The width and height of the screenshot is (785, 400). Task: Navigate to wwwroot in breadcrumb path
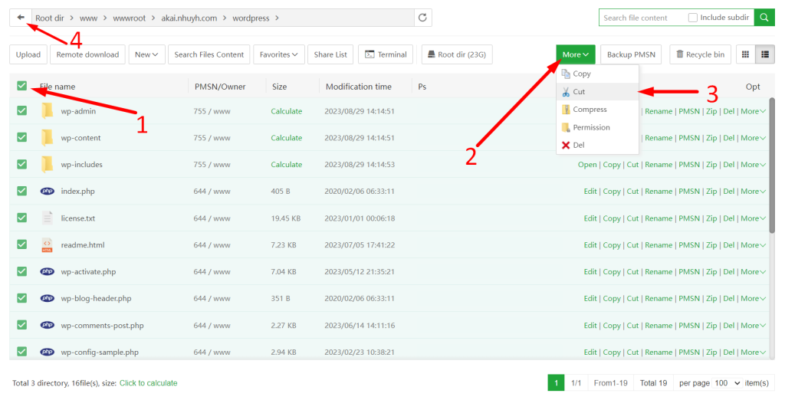point(129,18)
